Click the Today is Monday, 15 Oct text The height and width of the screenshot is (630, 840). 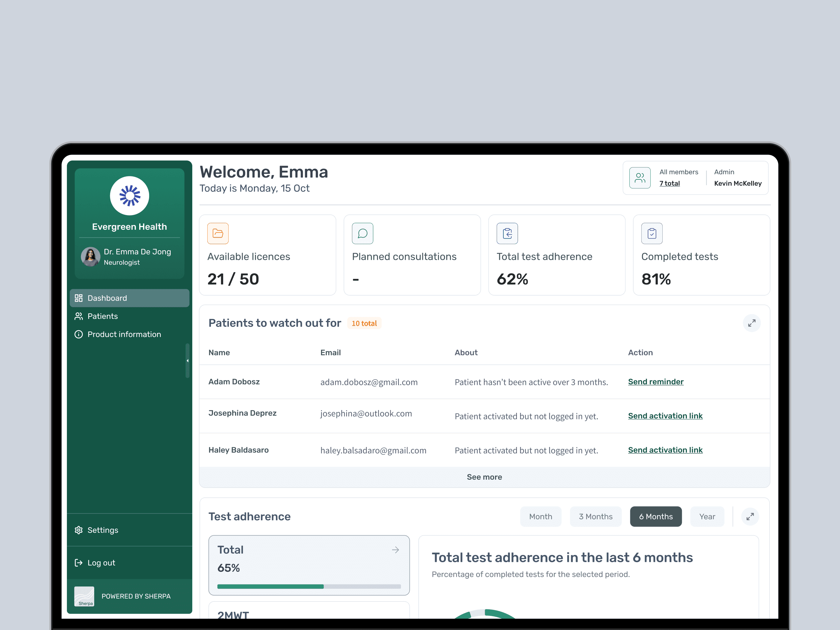click(254, 188)
